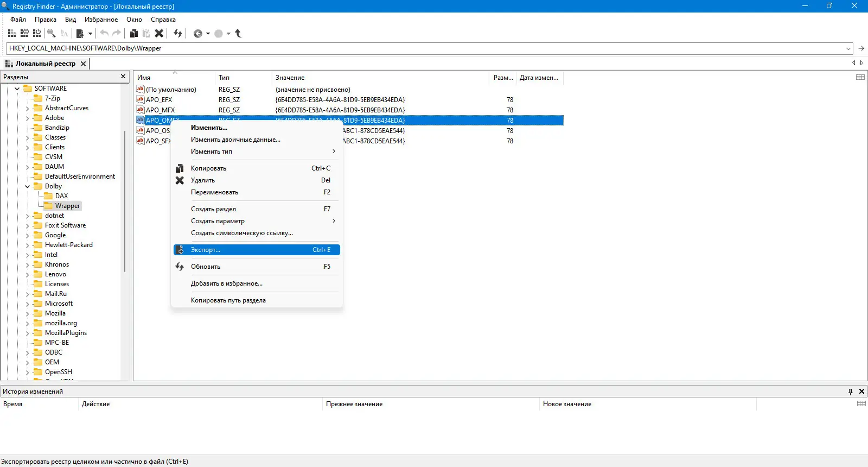Click the Delete X icon in toolbar

click(159, 33)
